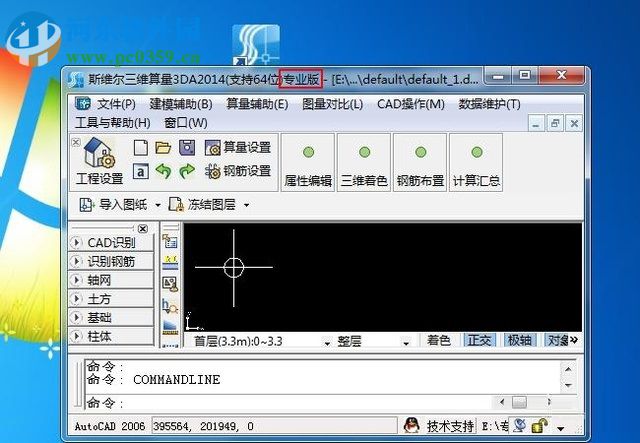Expand the 土方 panel section

click(x=111, y=299)
